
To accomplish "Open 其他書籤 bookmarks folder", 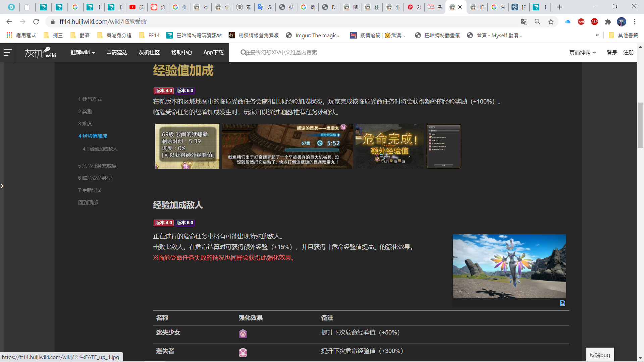I will click(623, 35).
